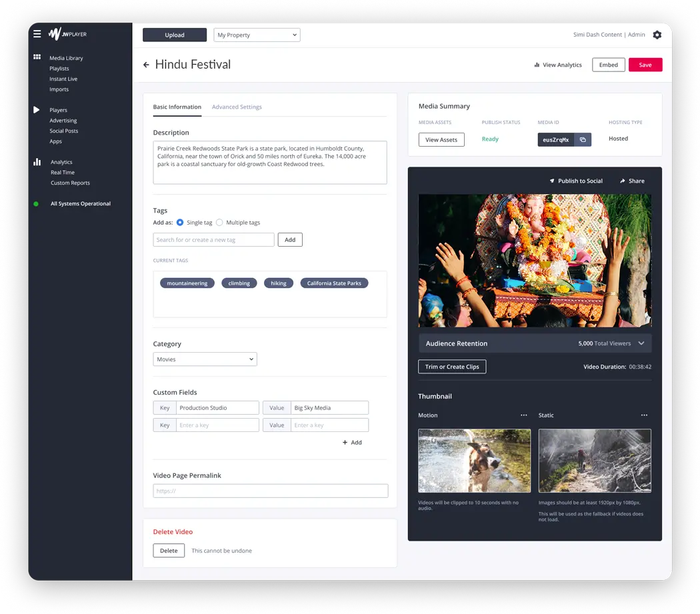Click the Trim or Create Clips button
Viewport: 700px width, 614px height.
pyautogui.click(x=452, y=367)
